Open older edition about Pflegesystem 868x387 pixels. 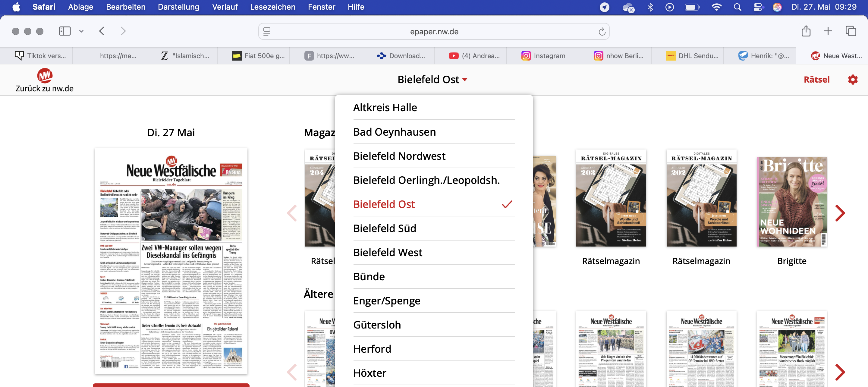coord(611,349)
